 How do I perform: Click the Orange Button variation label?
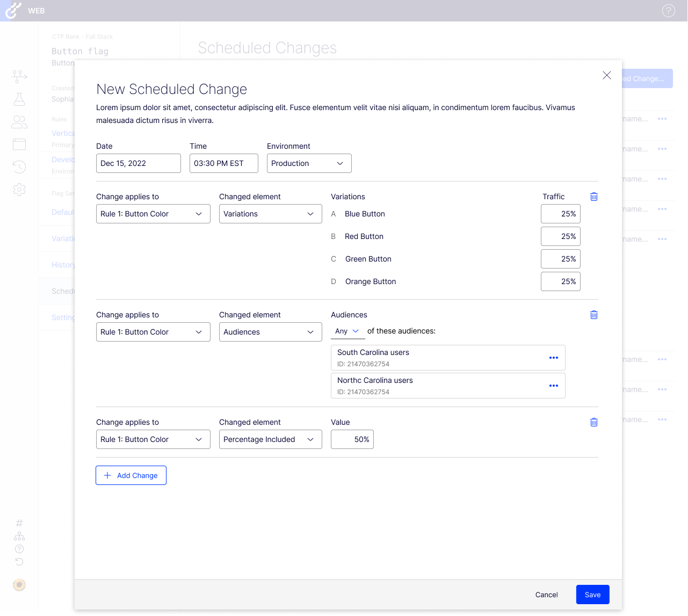tap(371, 281)
